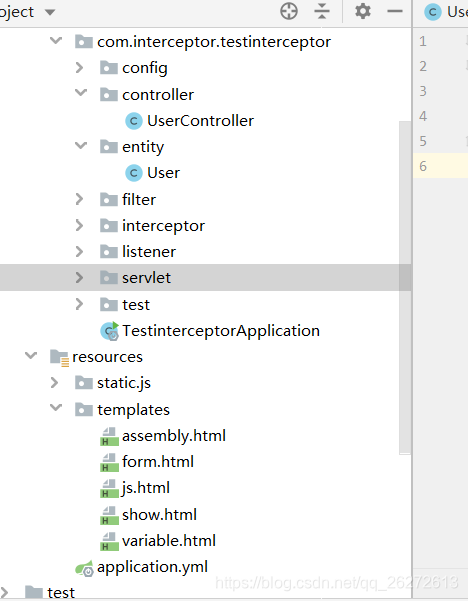Click the Collapse All toolbar icon

[322, 11]
